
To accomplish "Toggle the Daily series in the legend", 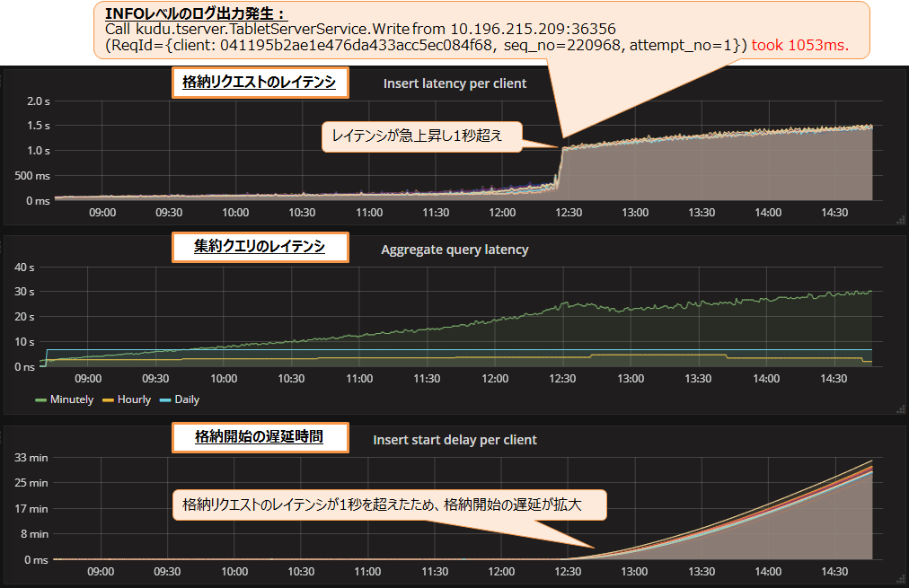I will (187, 399).
